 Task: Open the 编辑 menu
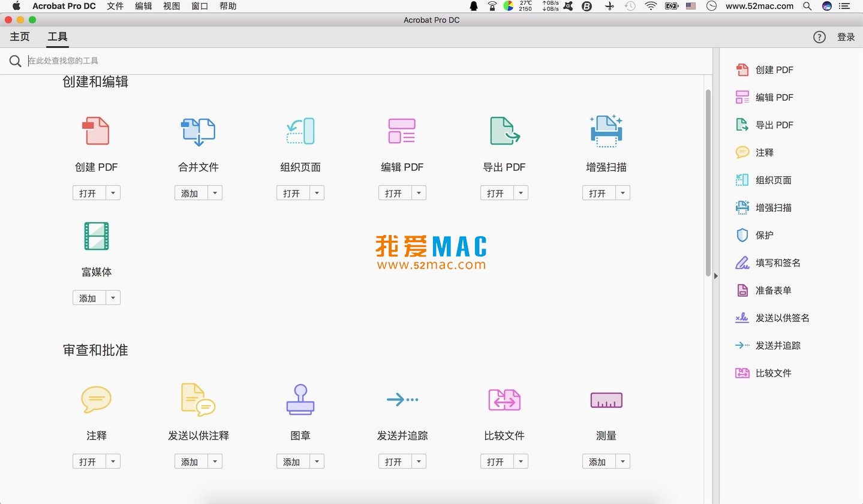click(143, 6)
